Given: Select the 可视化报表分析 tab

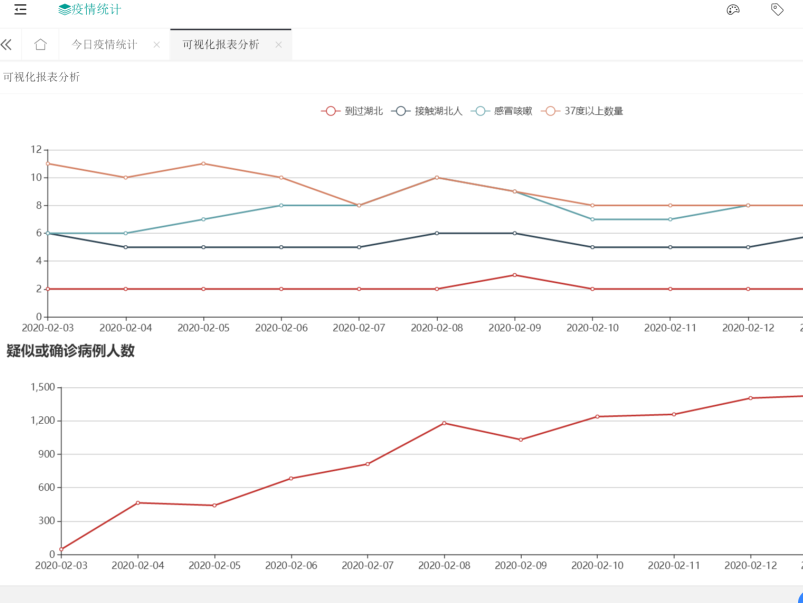Looking at the screenshot, I should (x=221, y=45).
